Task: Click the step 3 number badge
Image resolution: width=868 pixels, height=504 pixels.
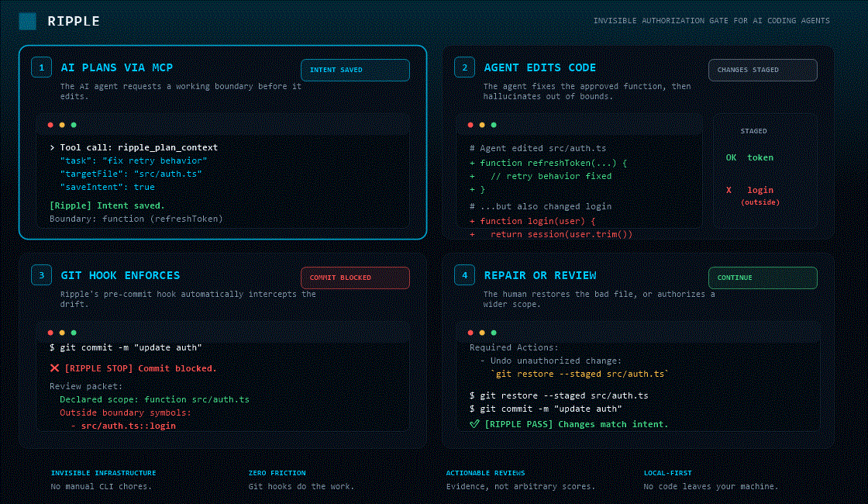Action: point(42,275)
